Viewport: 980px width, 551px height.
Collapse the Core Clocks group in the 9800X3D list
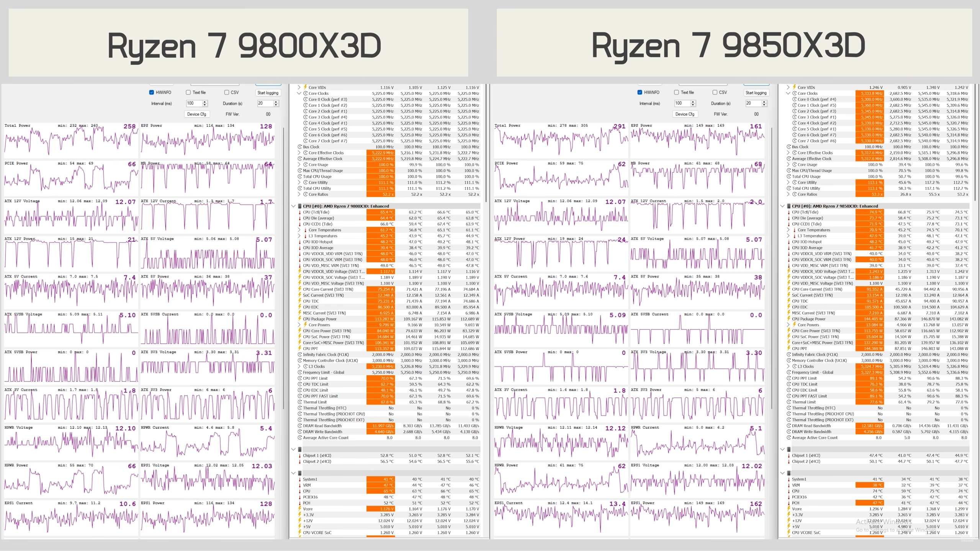299,93
